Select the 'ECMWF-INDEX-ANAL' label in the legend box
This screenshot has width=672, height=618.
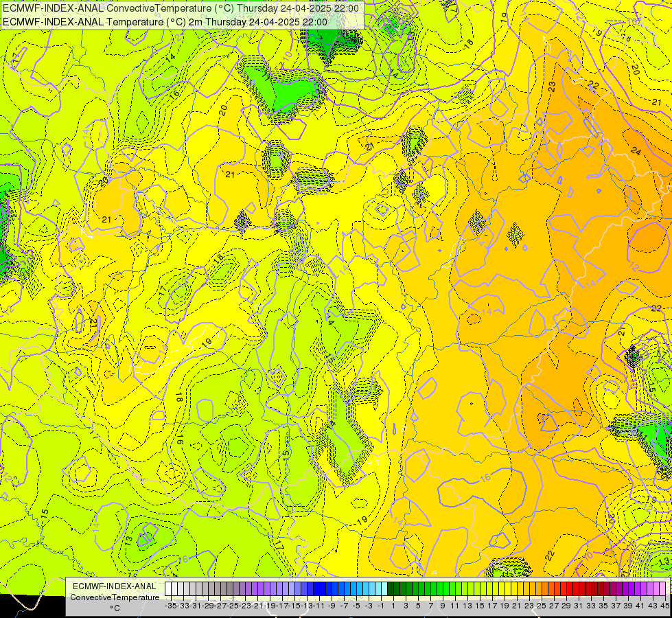(115, 586)
